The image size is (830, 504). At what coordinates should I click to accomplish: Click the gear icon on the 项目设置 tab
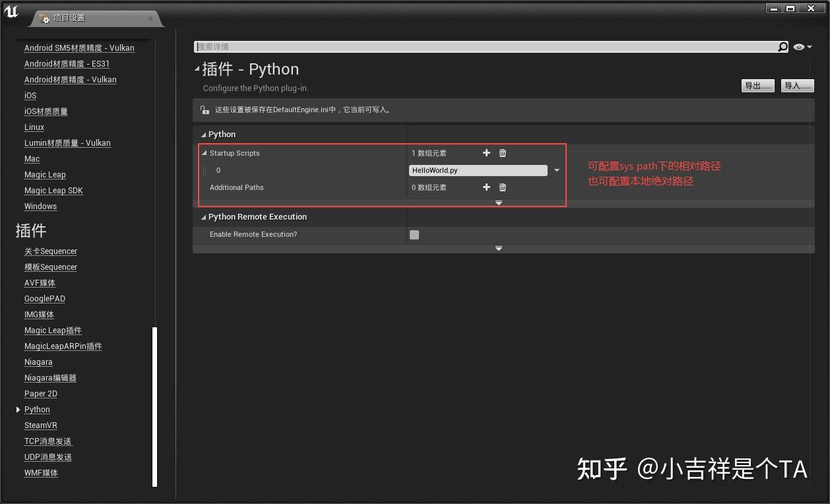pyautogui.click(x=46, y=18)
